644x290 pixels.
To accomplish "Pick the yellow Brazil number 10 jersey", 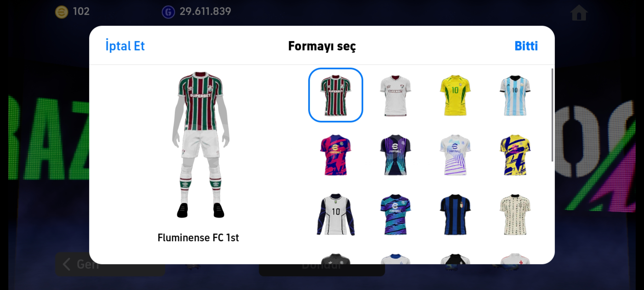I will [455, 96].
